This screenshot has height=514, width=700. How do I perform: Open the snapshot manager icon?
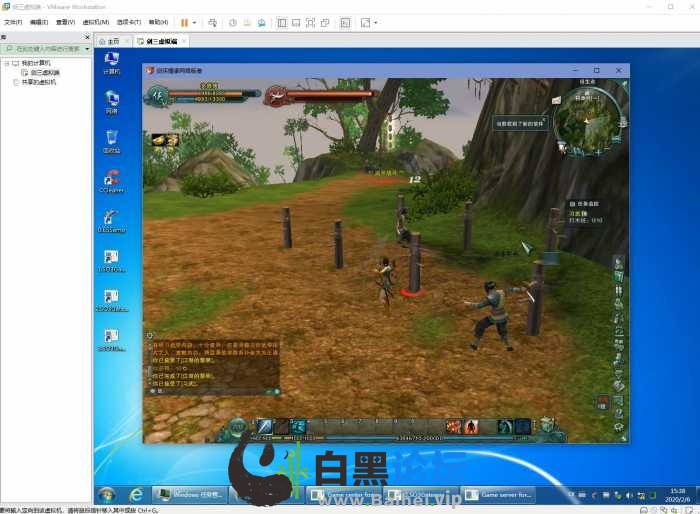(x=262, y=22)
